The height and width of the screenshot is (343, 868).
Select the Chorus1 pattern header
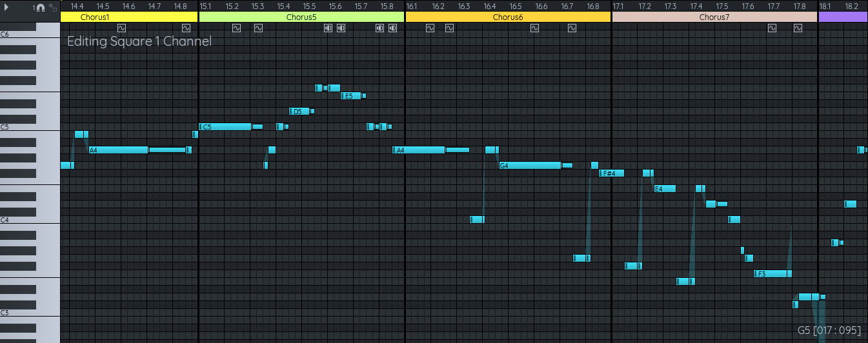[x=129, y=17]
